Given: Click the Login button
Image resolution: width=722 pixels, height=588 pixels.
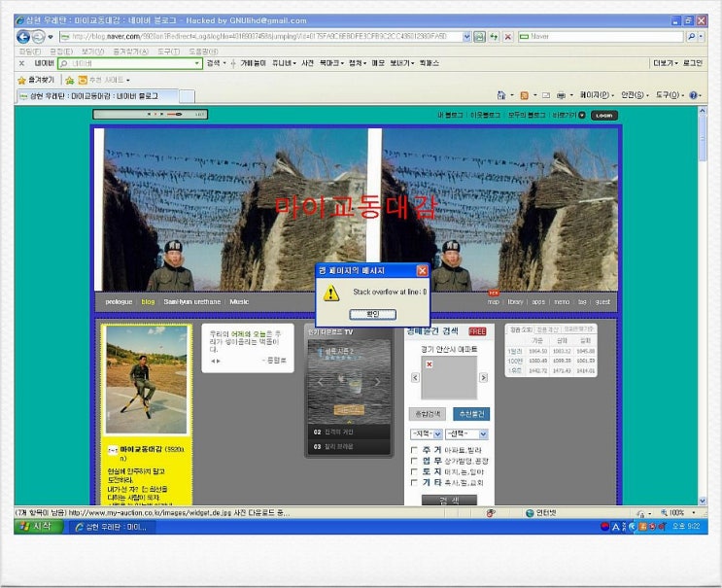Looking at the screenshot, I should tap(604, 115).
